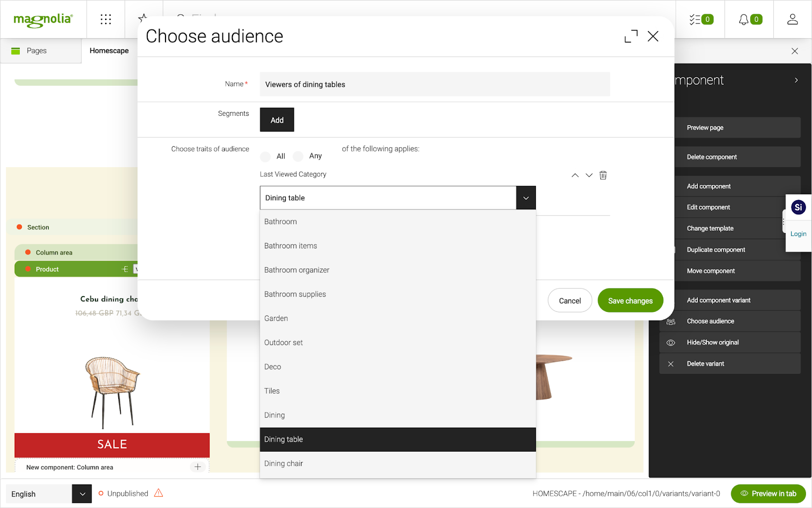Select the Homescape tab

pos(109,50)
